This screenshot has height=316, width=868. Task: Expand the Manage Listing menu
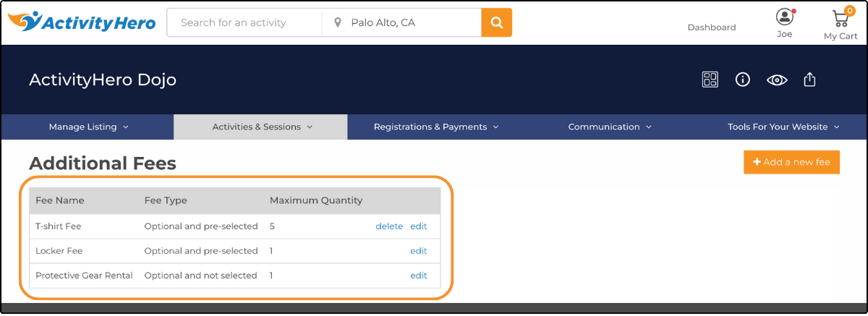pos(88,127)
